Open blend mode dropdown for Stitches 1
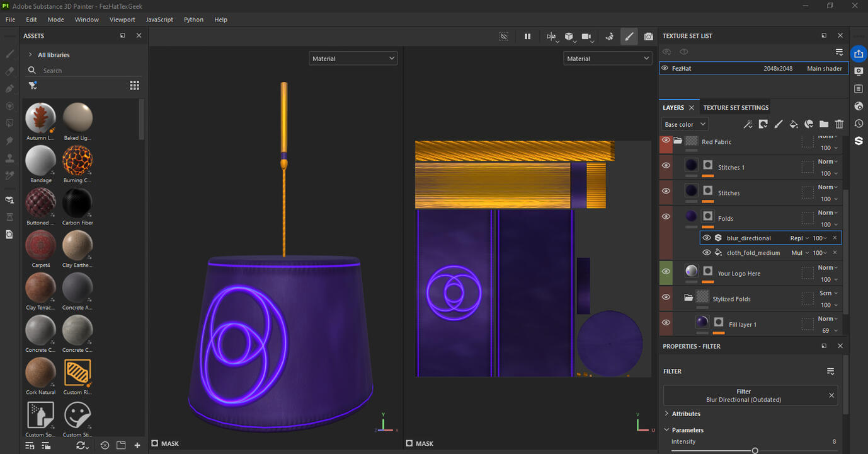 [828, 161]
